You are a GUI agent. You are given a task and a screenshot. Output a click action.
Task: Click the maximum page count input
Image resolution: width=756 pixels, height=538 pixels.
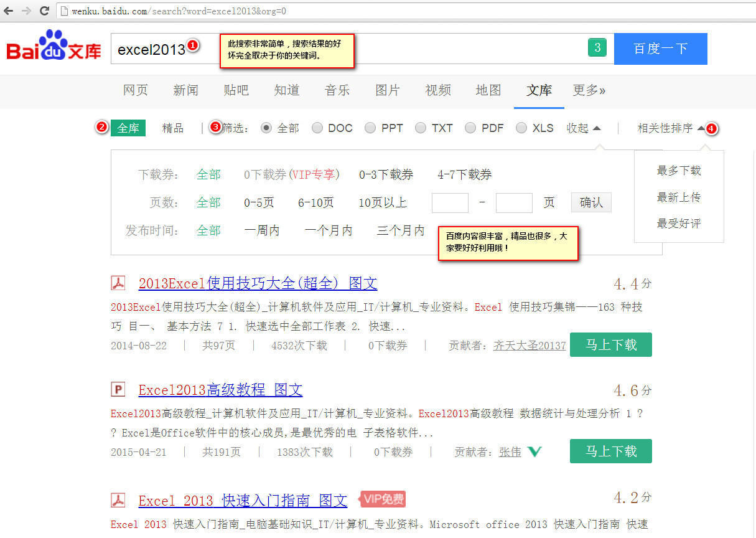point(514,203)
